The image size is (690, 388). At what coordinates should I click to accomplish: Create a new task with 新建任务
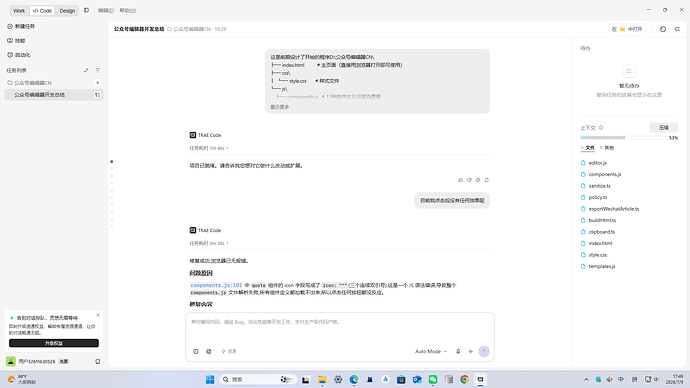[21, 26]
